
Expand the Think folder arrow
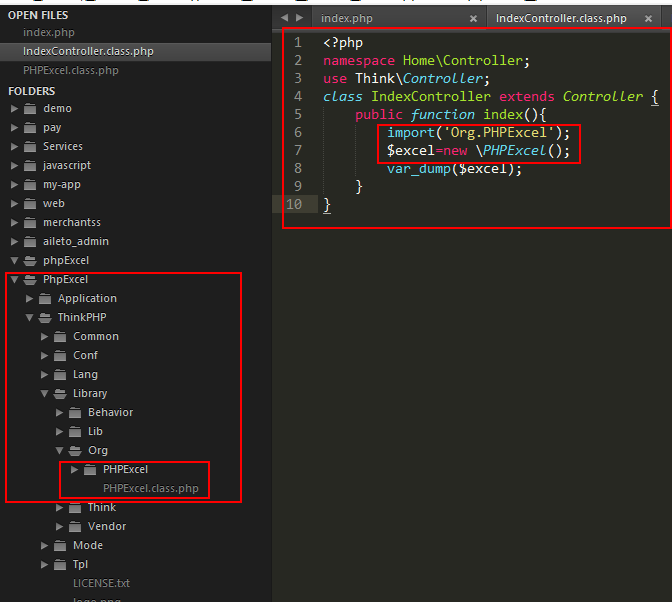click(x=59, y=508)
